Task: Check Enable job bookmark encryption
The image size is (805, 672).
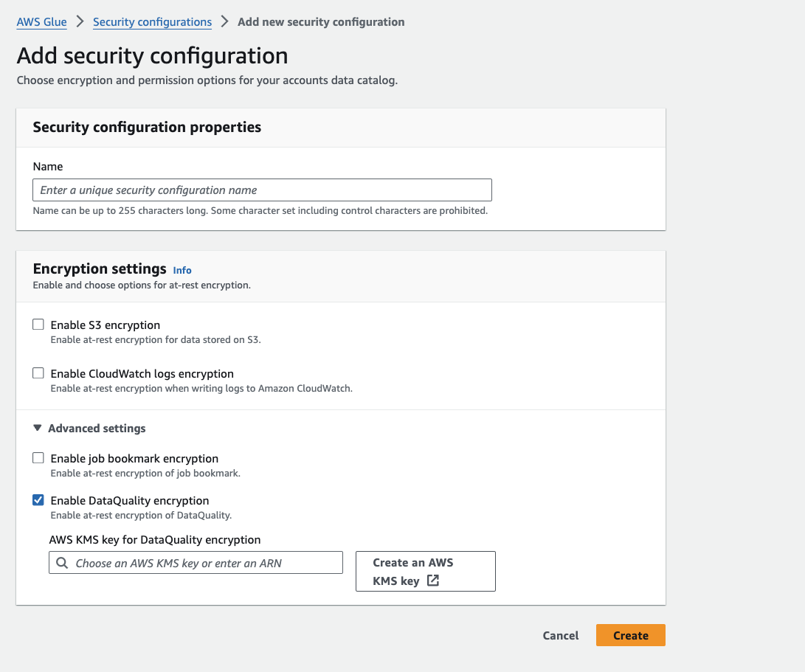Action: tap(38, 458)
